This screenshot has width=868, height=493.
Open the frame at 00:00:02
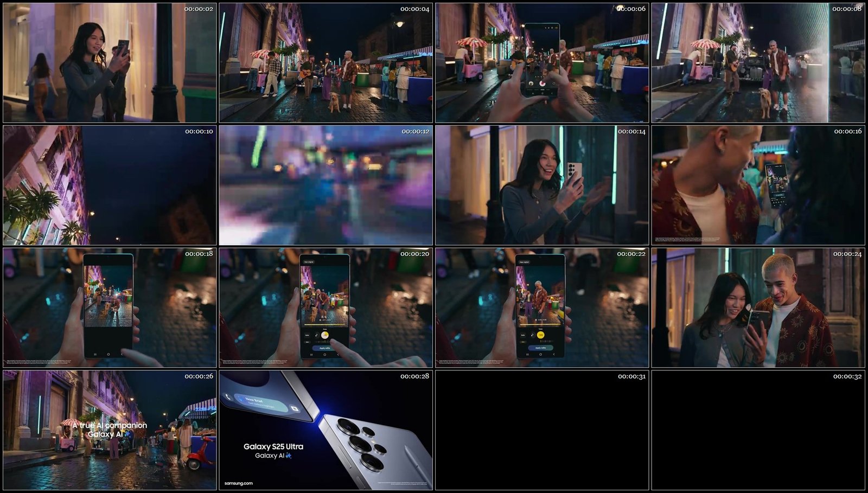(x=110, y=63)
